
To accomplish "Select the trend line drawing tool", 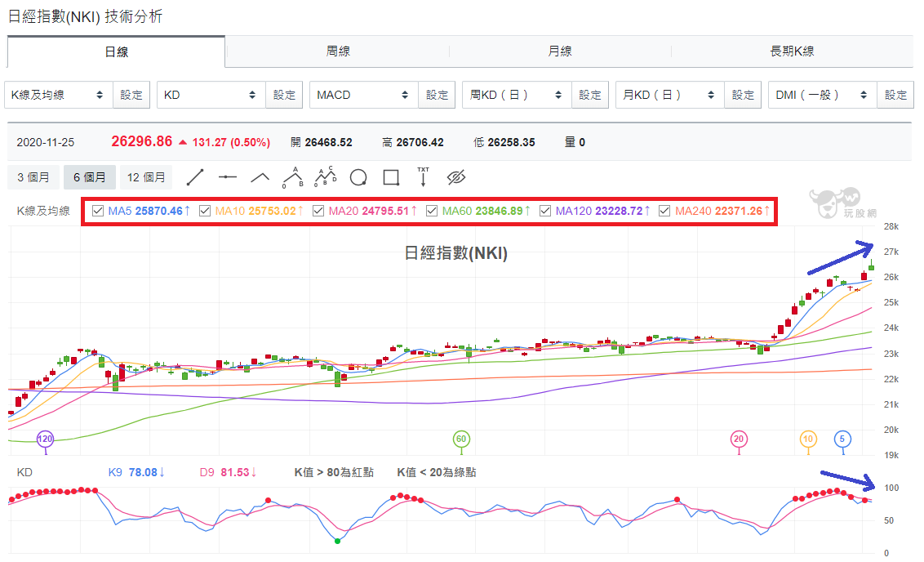I will [x=195, y=177].
